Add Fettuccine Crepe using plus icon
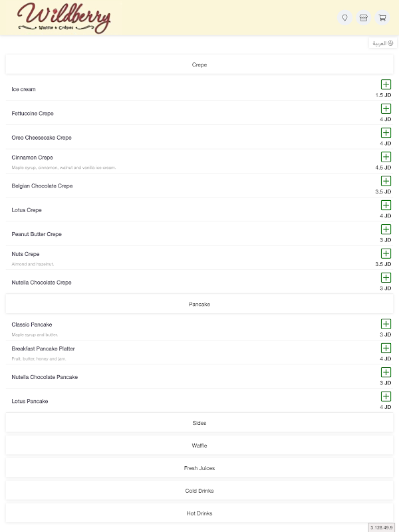 [x=386, y=108]
